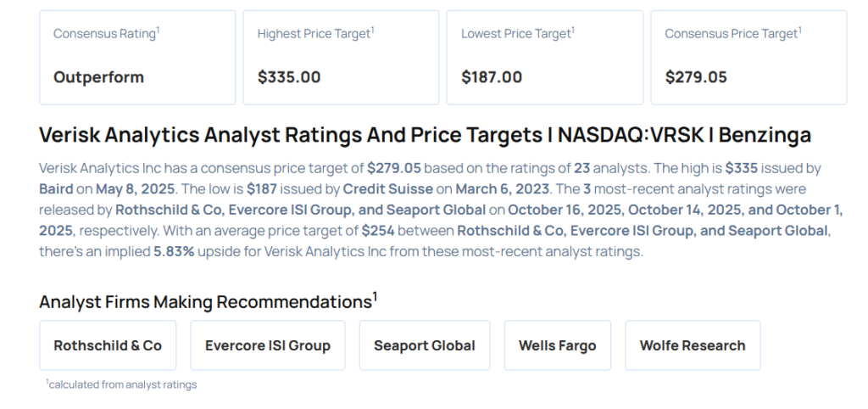Screen dimensions: 868x409
Task: Open the Wells Fargo analyst firm
Action: pos(557,345)
